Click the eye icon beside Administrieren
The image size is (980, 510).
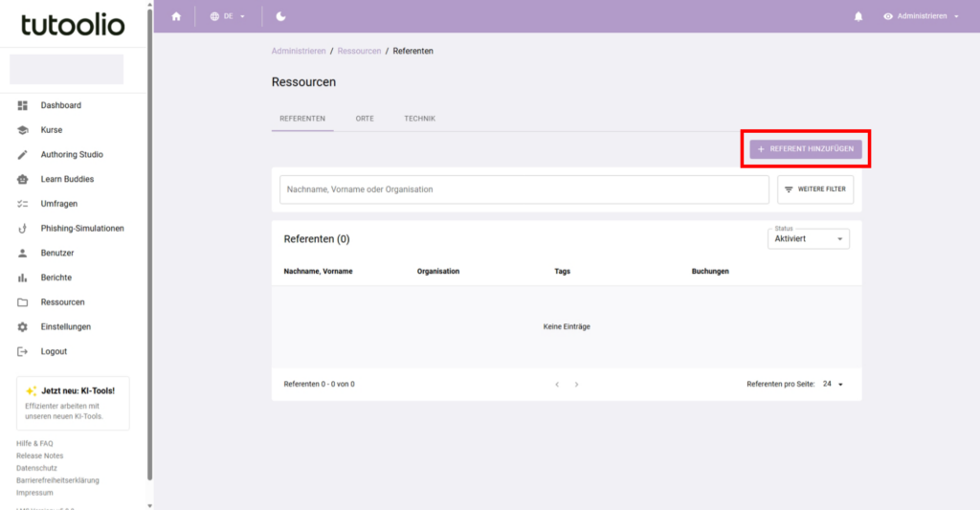(888, 16)
